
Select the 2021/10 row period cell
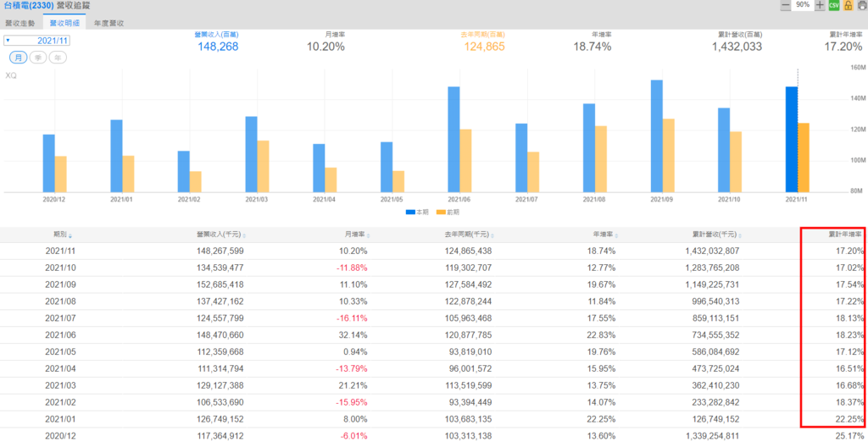60,268
